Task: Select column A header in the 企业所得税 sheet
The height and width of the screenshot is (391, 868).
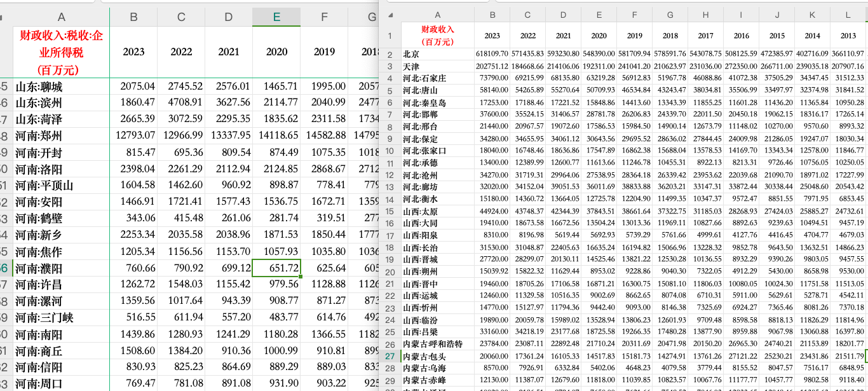Action: click(61, 17)
